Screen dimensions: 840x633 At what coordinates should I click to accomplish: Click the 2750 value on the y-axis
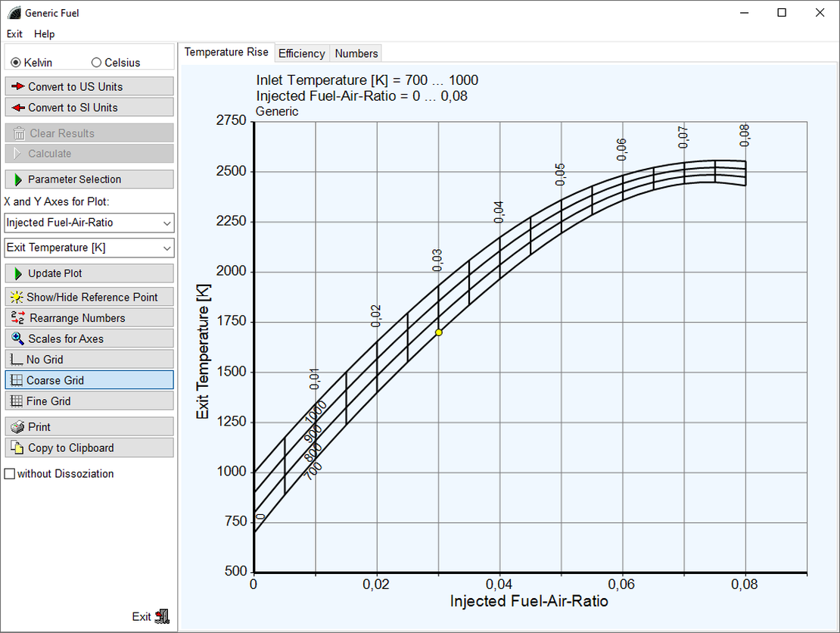pos(232,120)
